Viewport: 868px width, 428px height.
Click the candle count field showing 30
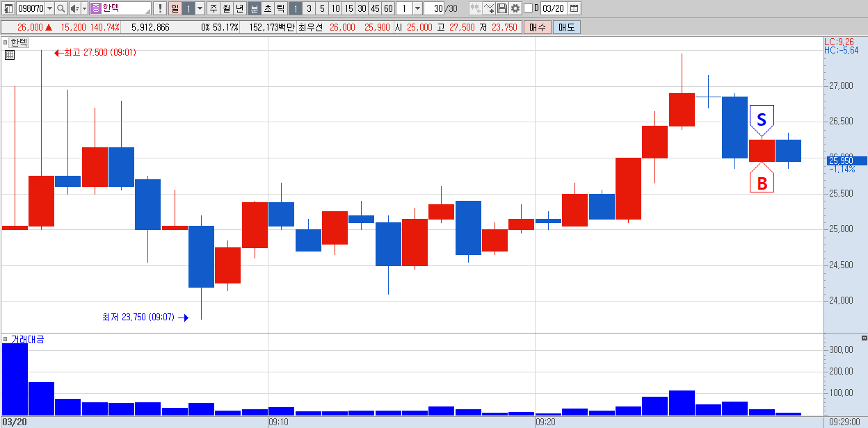435,8
